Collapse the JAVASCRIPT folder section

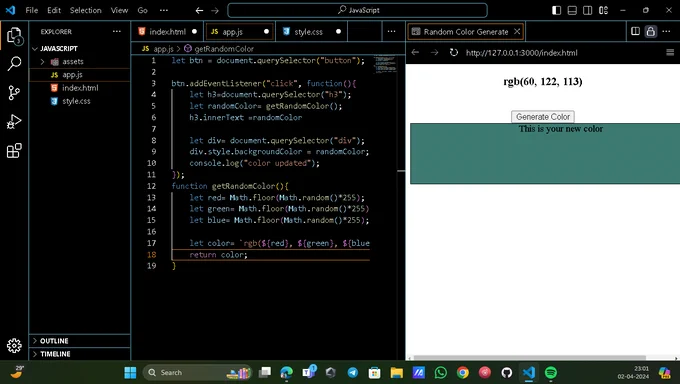pos(79,49)
